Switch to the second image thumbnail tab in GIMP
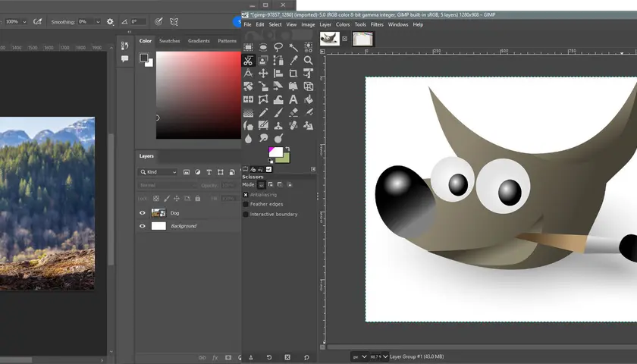637x364 pixels. pos(362,39)
